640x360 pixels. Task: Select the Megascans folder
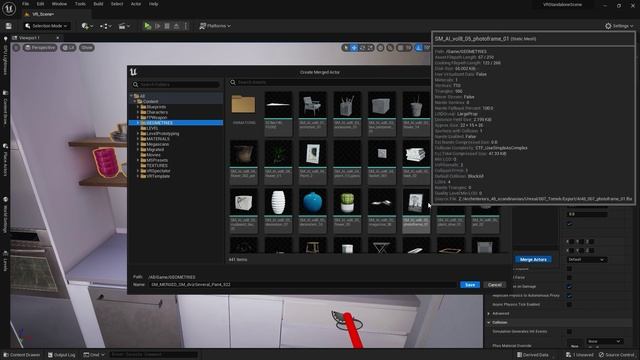(x=157, y=144)
